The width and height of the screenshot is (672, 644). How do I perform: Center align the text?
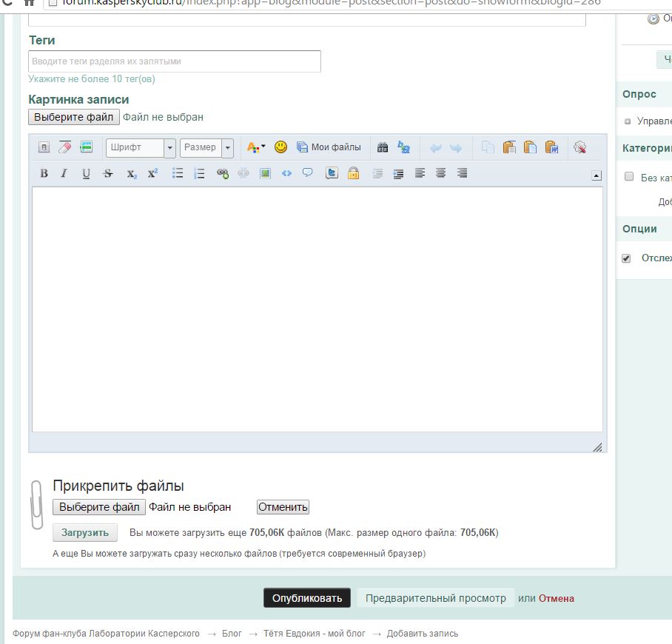(x=440, y=172)
